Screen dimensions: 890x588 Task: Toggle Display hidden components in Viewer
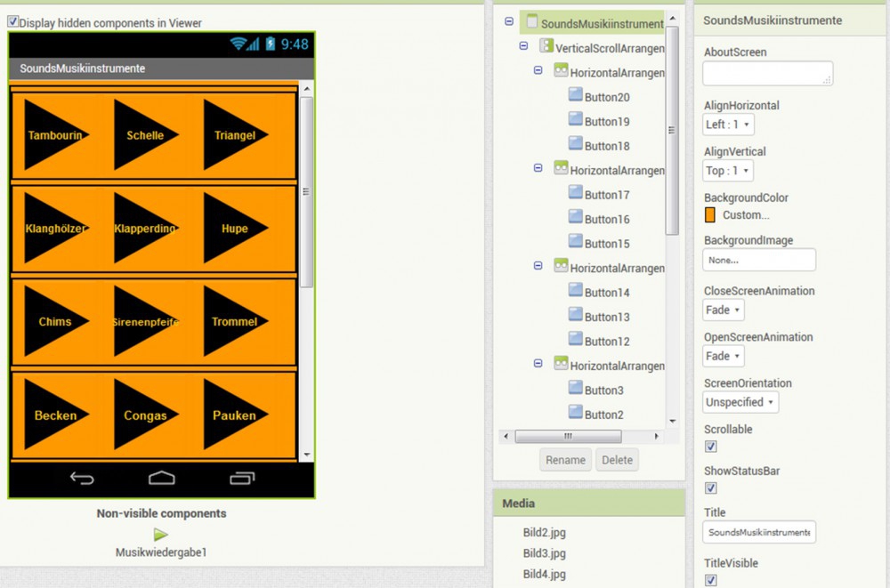point(13,22)
